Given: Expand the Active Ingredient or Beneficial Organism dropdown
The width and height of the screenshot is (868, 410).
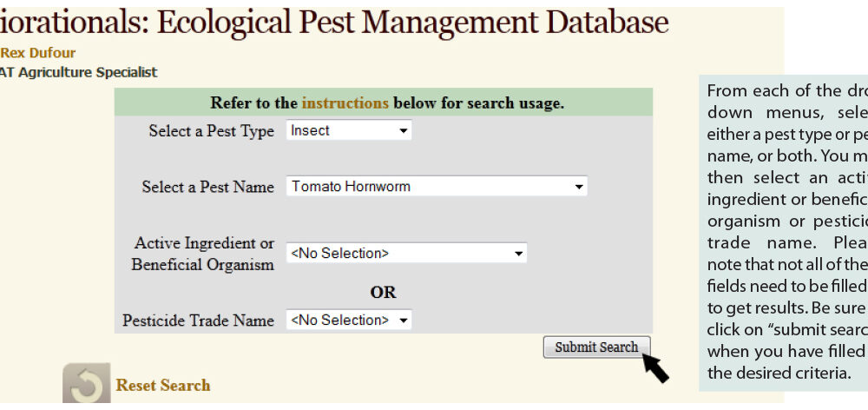Looking at the screenshot, I should pyautogui.click(x=406, y=254).
